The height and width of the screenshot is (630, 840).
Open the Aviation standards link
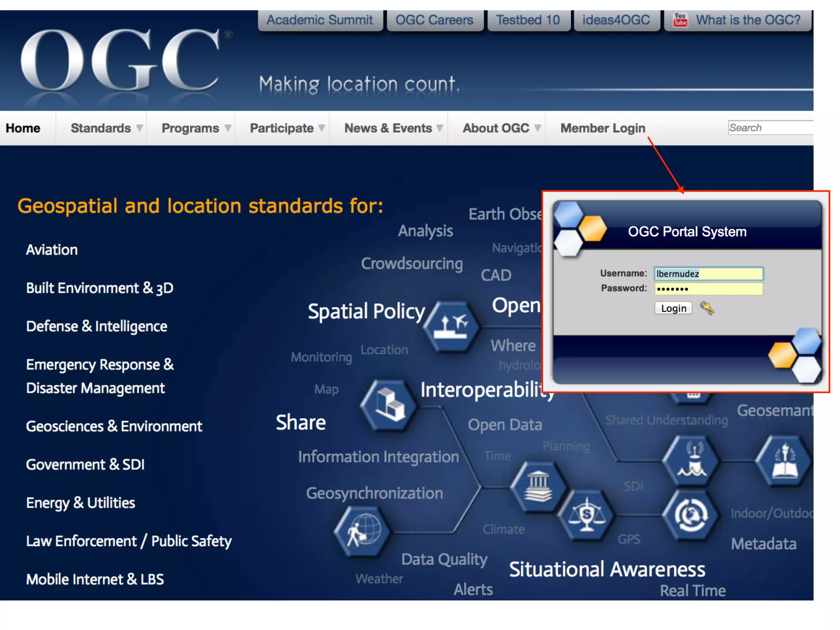pos(52,250)
